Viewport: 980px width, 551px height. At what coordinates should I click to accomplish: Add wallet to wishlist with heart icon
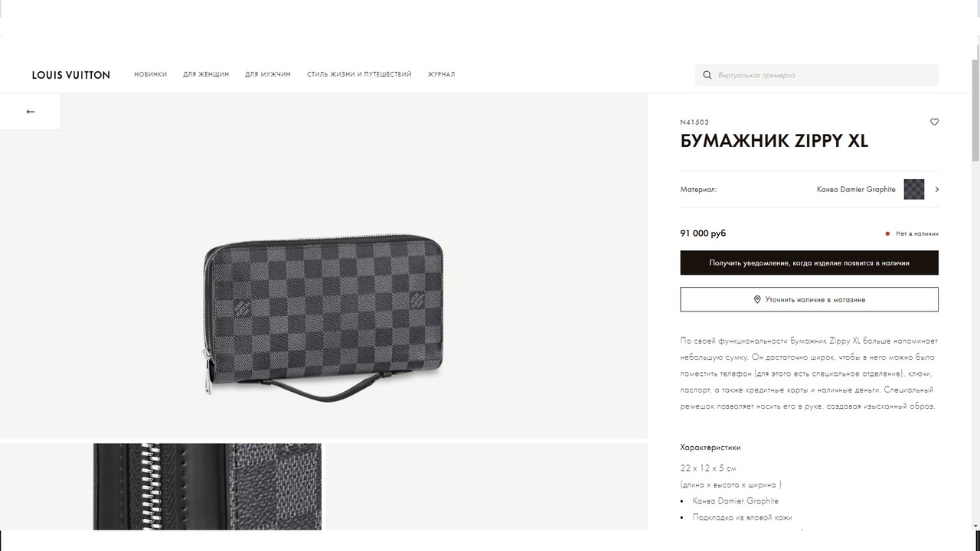(934, 122)
